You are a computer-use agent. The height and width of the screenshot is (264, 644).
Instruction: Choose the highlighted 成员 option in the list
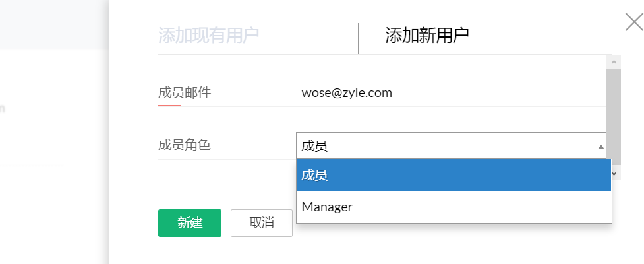454,175
